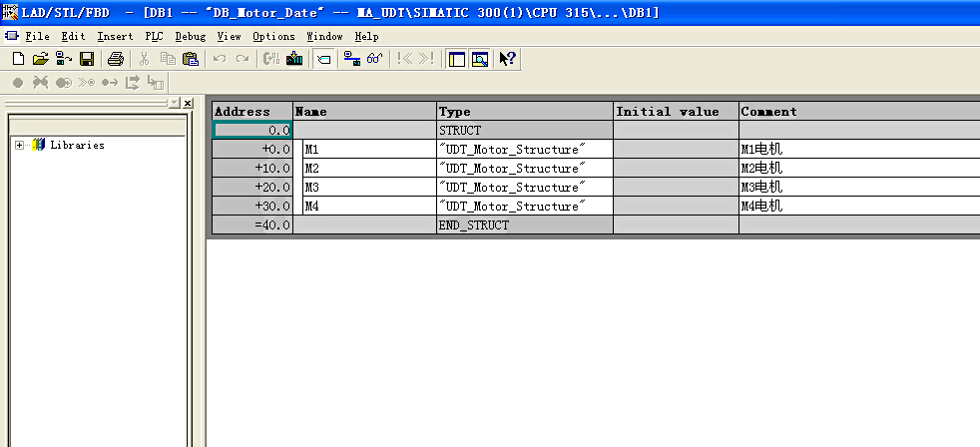Viewport: 980px width, 447px height.
Task: Toggle the details view magnifier icon
Action: 479,60
